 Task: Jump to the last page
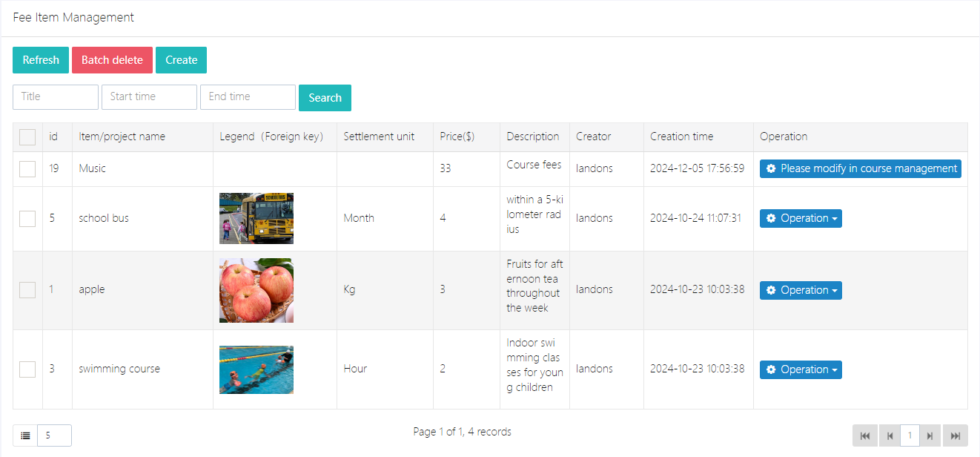(956, 435)
